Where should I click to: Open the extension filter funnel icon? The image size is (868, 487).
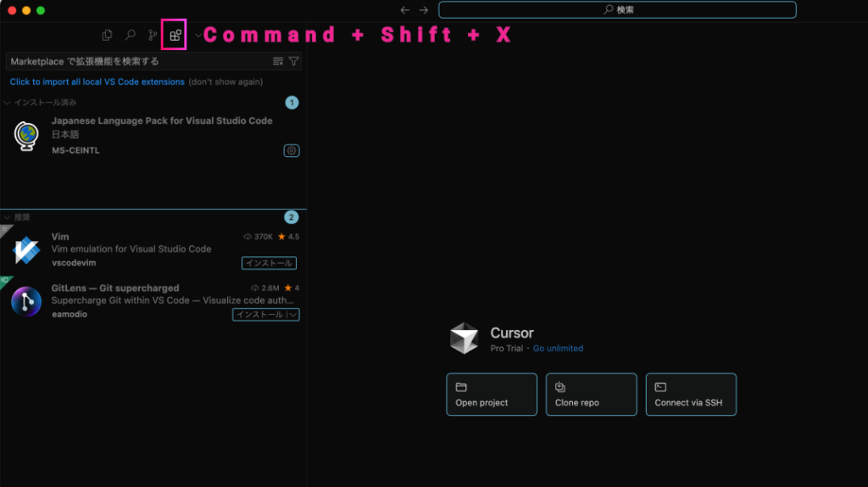(294, 61)
